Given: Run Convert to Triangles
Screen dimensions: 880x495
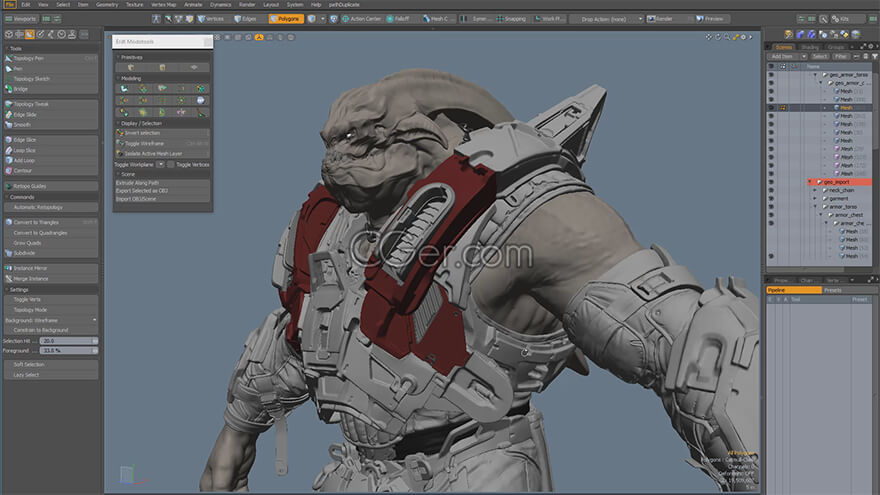Looking at the screenshot, I should pyautogui.click(x=51, y=222).
